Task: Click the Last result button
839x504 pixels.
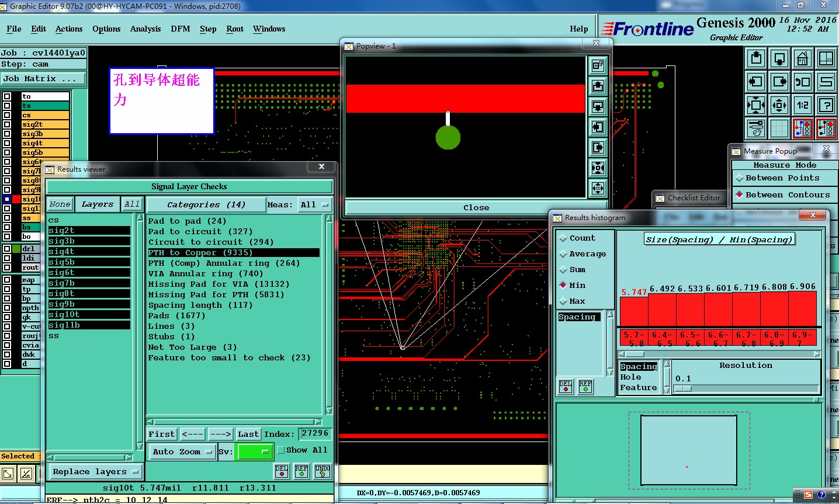Action: tap(248, 434)
